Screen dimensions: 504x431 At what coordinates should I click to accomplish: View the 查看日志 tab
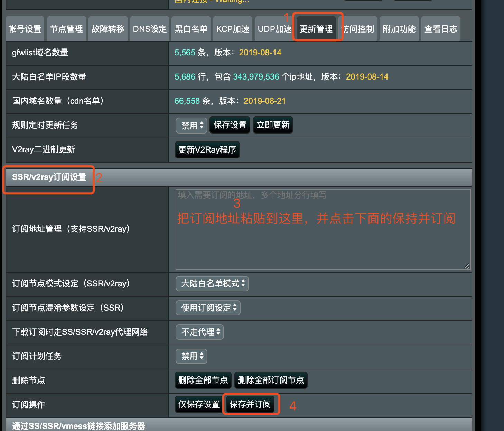click(x=441, y=29)
